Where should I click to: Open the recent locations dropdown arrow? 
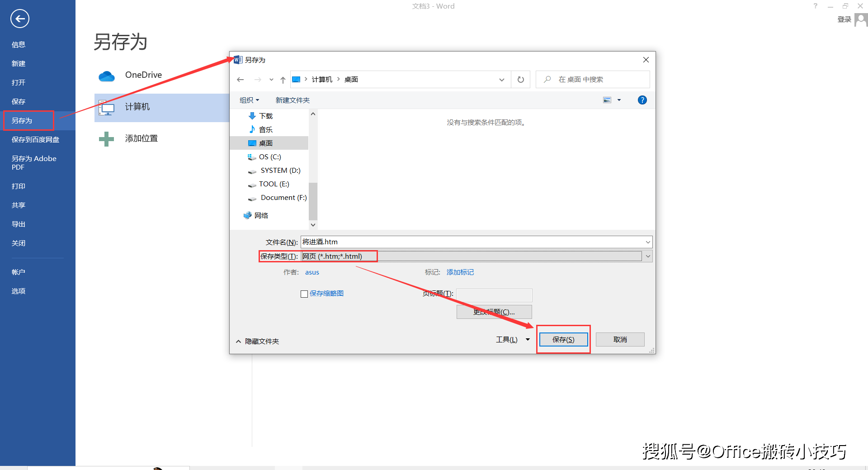coord(271,80)
